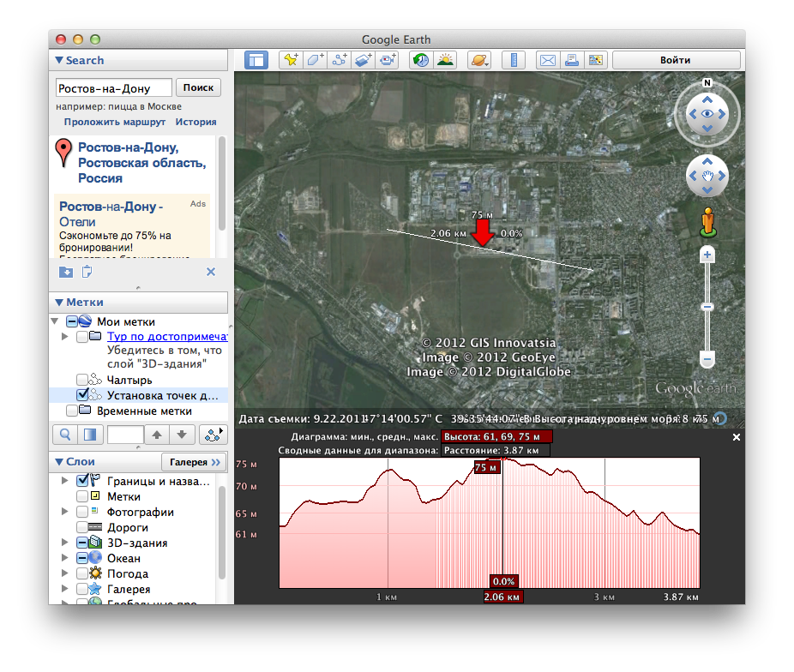Select the add path tool
The width and height of the screenshot is (794, 672).
pyautogui.click(x=340, y=60)
